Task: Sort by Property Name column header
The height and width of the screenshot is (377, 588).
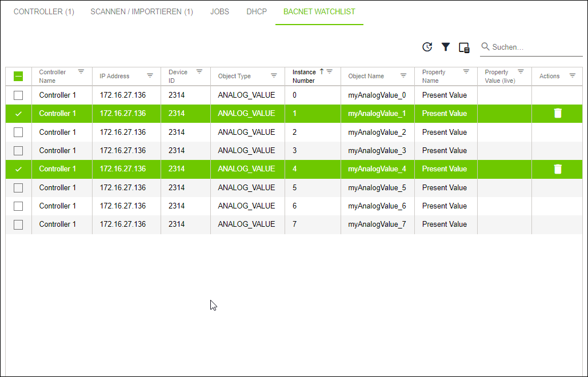Action: pos(434,76)
